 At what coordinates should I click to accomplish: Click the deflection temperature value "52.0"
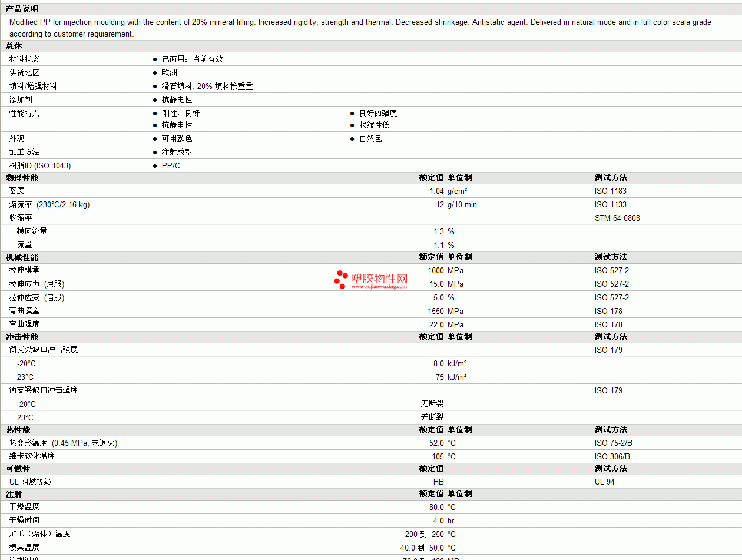click(x=436, y=443)
